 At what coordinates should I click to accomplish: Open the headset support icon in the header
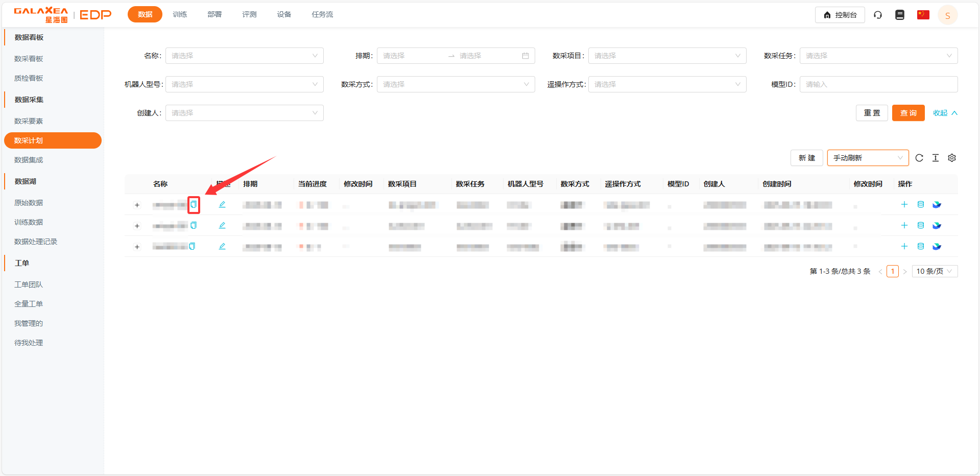(878, 15)
